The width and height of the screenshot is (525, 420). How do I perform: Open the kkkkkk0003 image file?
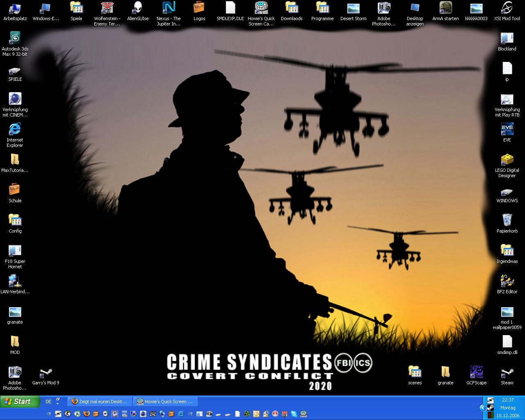coord(476,11)
